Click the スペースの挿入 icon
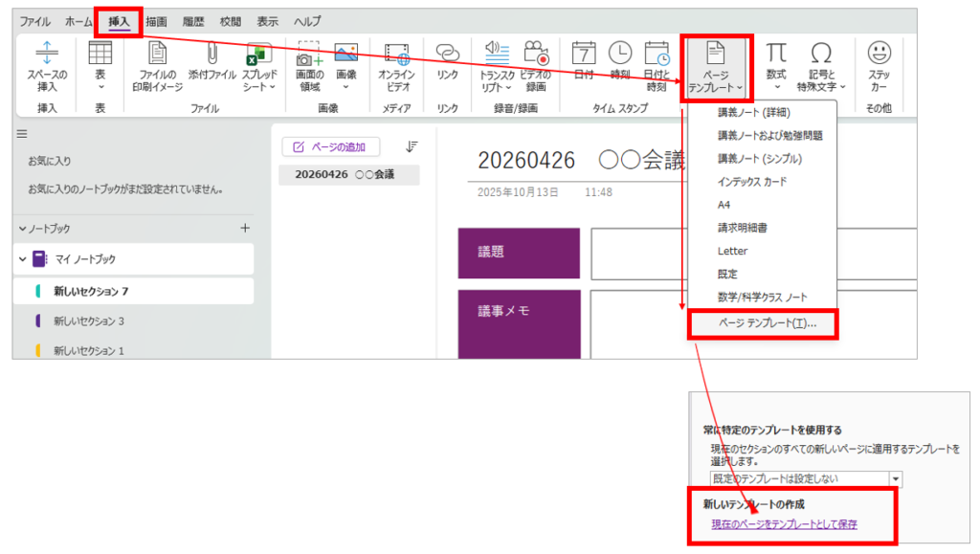 [x=47, y=56]
